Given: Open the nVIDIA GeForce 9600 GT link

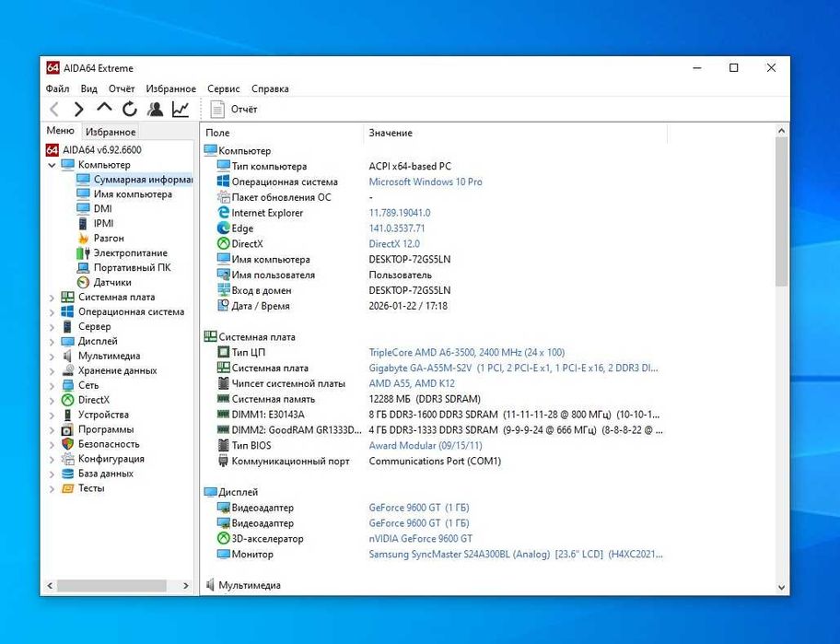Looking at the screenshot, I should tap(421, 538).
